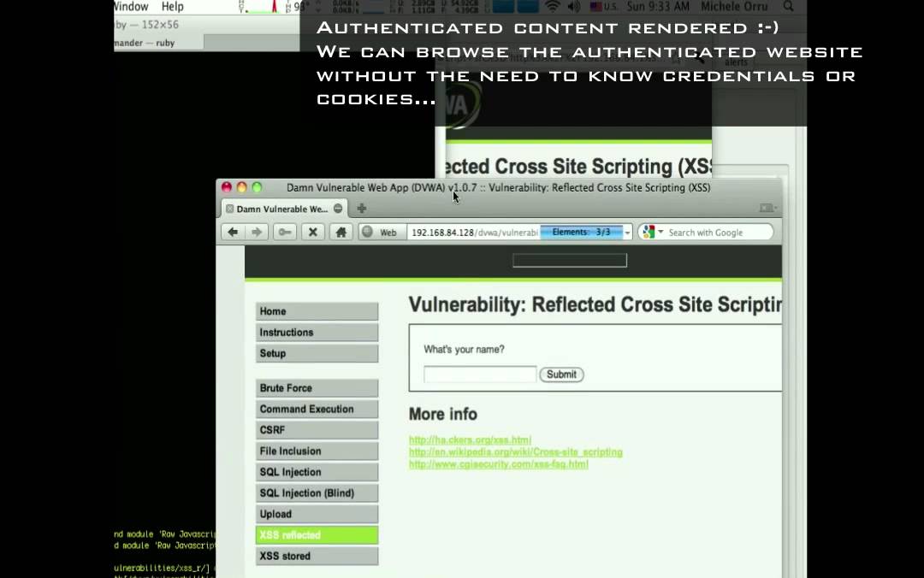The width and height of the screenshot is (924, 578).
Task: Open the Home menu item
Action: 317,311
